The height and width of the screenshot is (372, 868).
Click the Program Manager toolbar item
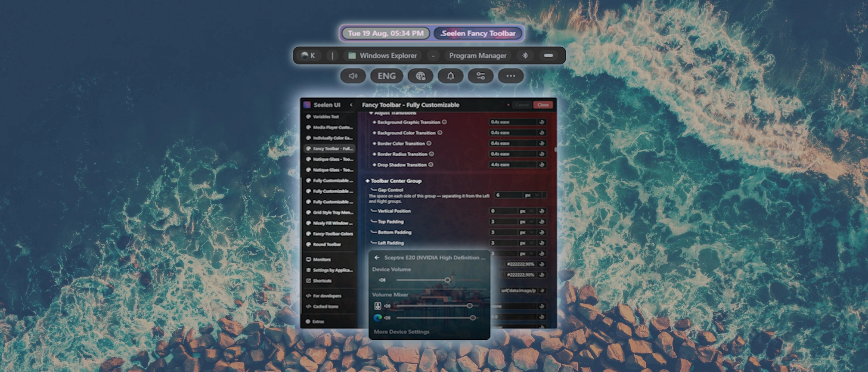(477, 56)
